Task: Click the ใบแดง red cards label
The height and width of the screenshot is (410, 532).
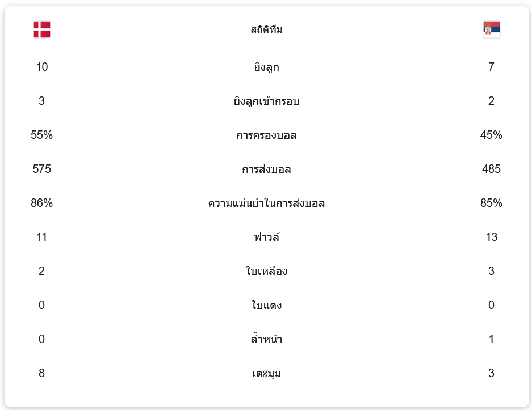Action: click(266, 306)
